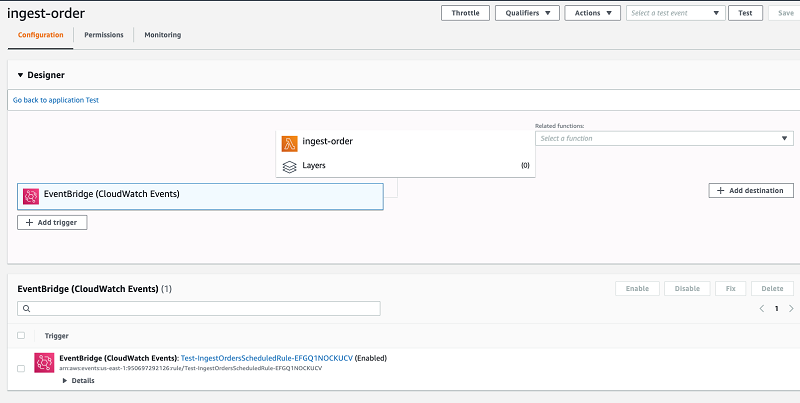Click the Enable trigger button

[x=637, y=288]
